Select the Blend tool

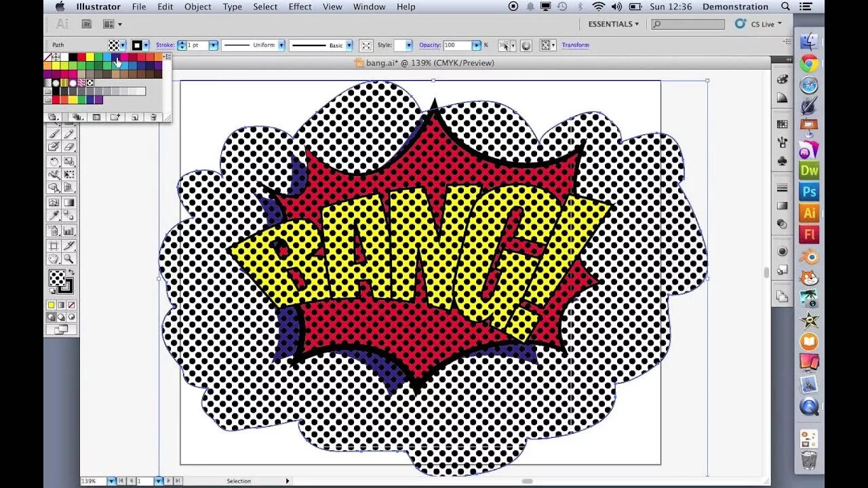point(69,216)
